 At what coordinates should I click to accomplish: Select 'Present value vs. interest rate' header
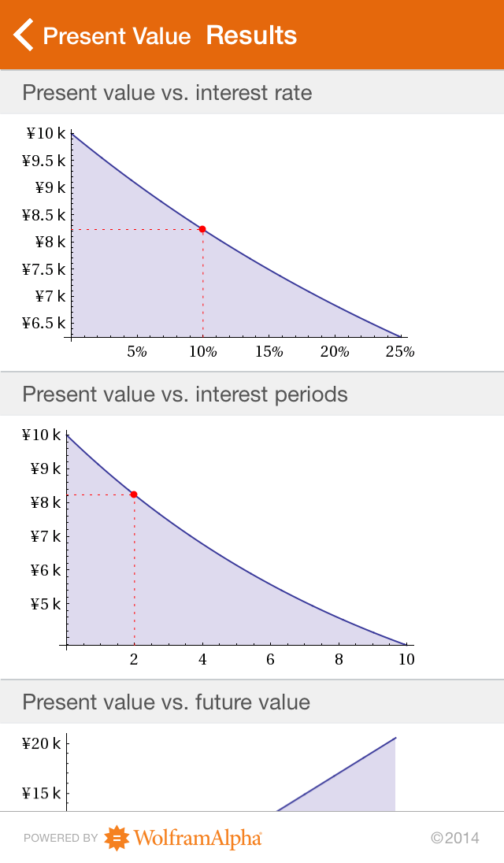[x=167, y=93]
